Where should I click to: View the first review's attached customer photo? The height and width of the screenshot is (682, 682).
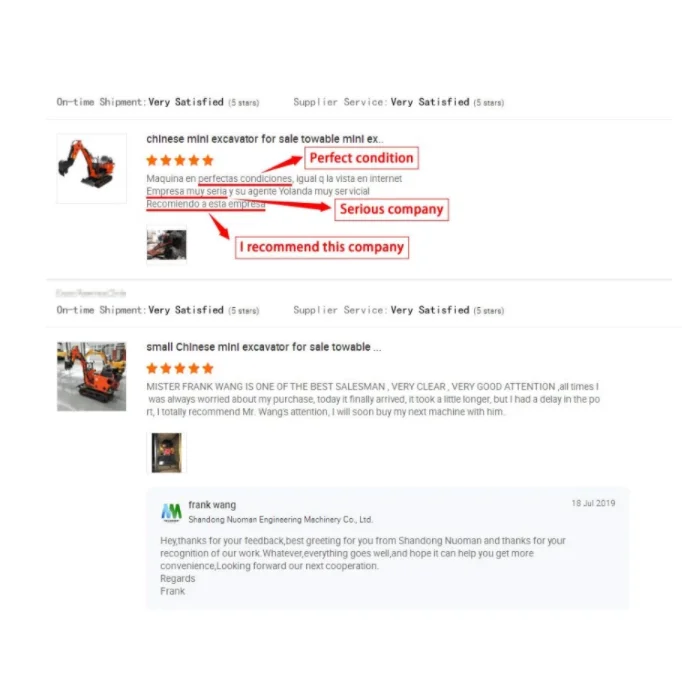167,244
